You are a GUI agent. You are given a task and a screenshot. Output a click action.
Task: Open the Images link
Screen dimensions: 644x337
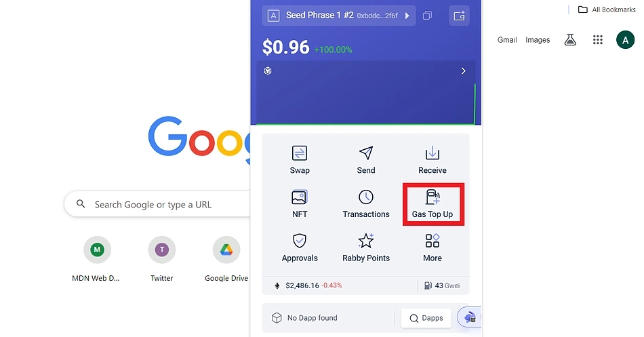tap(537, 40)
